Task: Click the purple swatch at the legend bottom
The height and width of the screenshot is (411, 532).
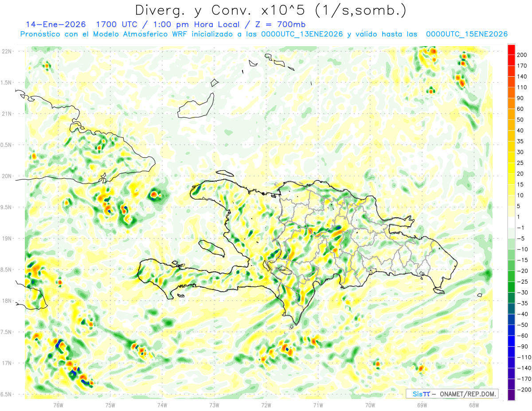Action: click(511, 395)
